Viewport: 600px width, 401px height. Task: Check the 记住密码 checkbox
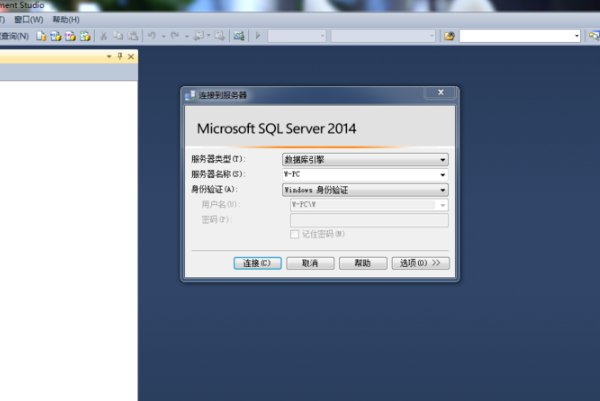tap(294, 234)
